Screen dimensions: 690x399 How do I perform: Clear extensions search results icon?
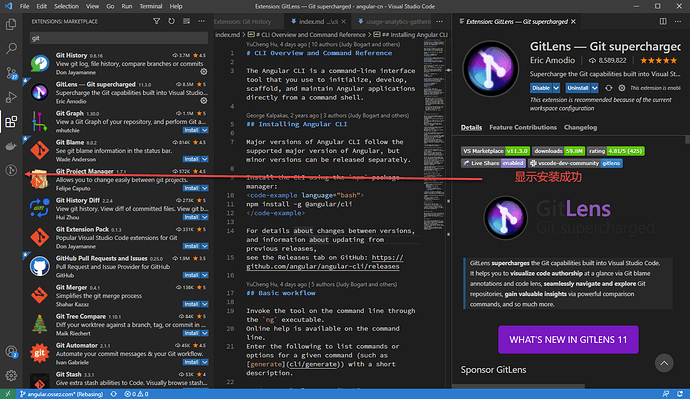(186, 21)
